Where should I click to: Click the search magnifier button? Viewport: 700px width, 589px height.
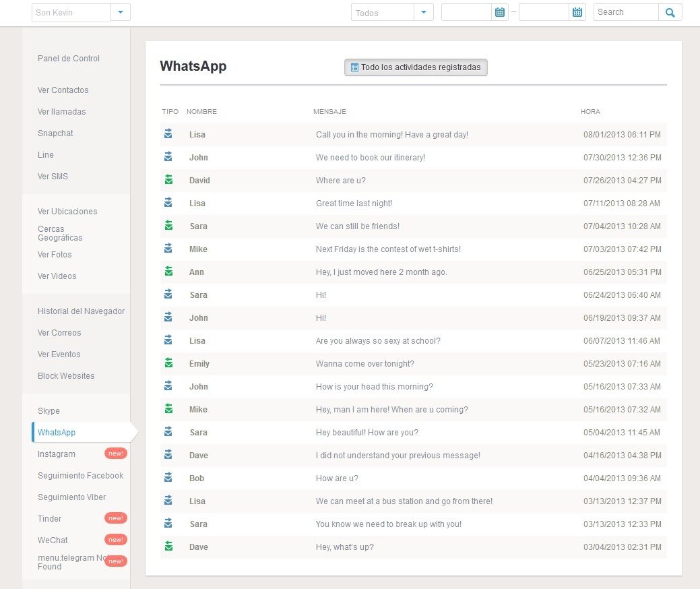click(670, 13)
